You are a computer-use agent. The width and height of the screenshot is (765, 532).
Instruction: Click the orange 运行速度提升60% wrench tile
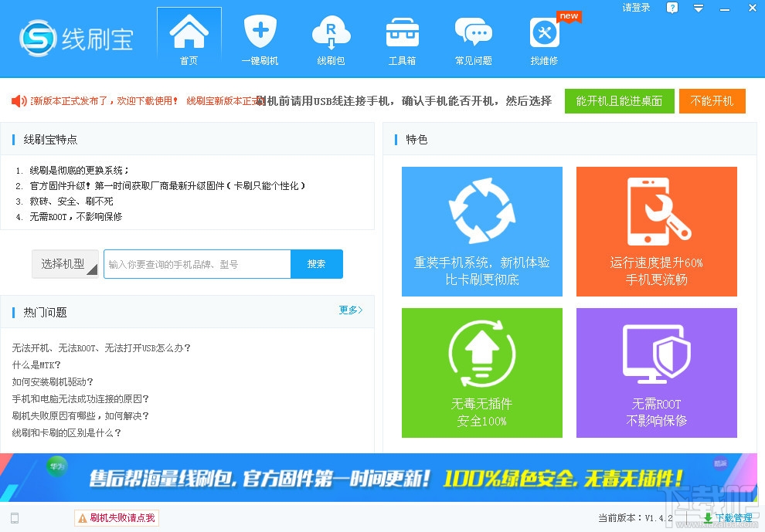click(657, 231)
